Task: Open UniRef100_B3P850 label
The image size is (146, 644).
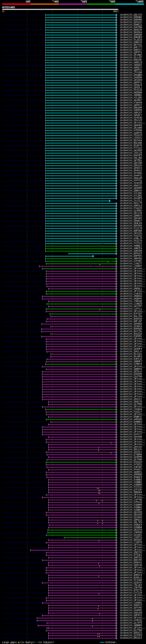Action: (131, 337)
